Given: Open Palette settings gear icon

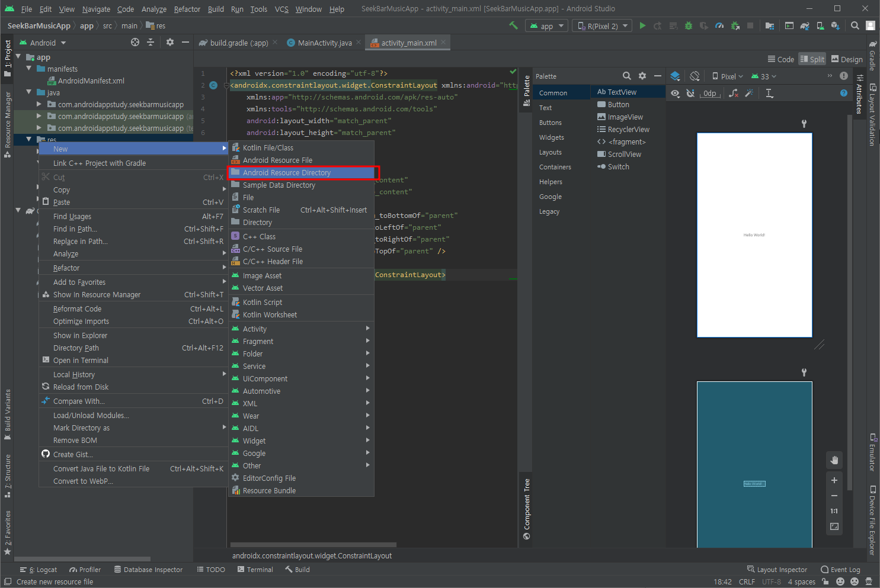Looking at the screenshot, I should 642,76.
